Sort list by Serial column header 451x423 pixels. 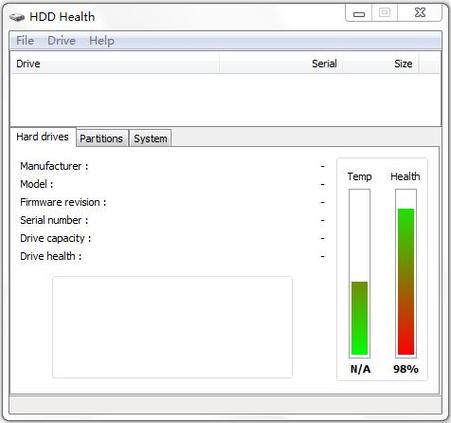[281, 64]
